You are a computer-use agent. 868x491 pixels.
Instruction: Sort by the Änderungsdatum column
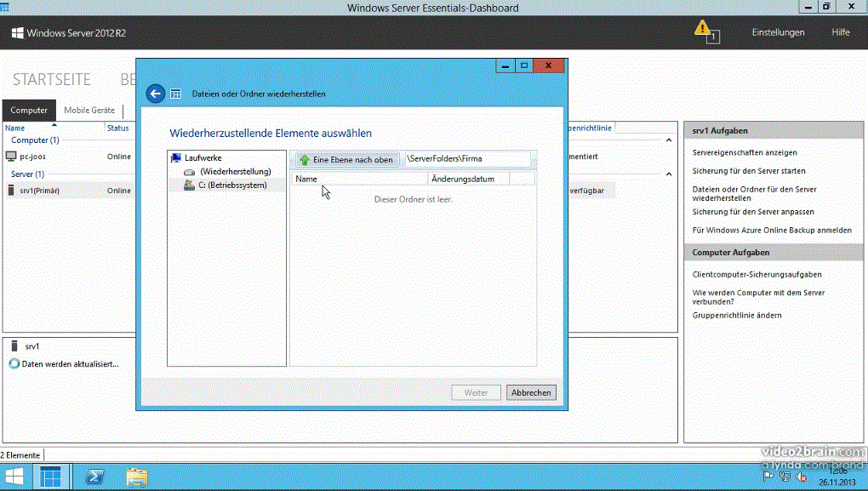(468, 179)
